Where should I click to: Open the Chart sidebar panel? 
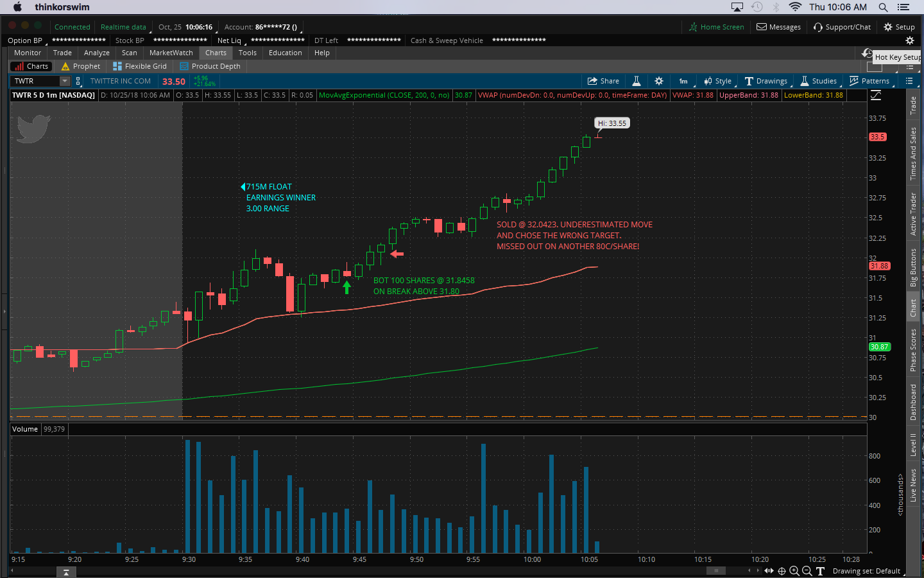click(912, 308)
